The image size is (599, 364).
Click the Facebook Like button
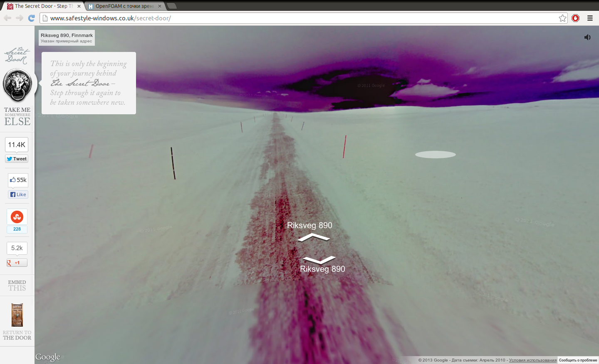18,194
